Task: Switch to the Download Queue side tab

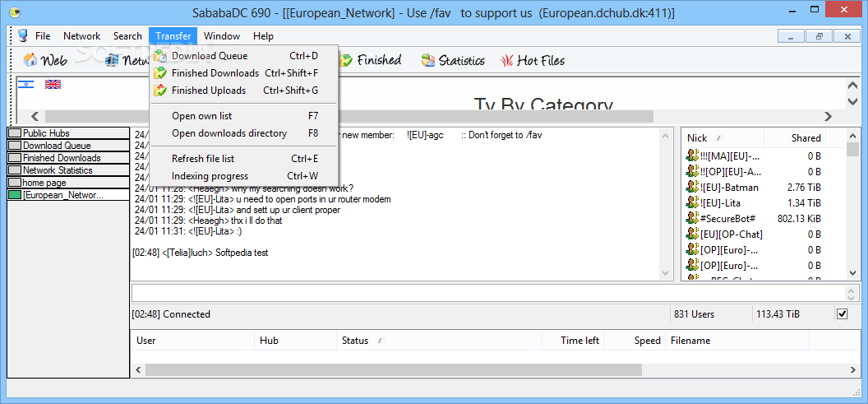Action: (68, 146)
